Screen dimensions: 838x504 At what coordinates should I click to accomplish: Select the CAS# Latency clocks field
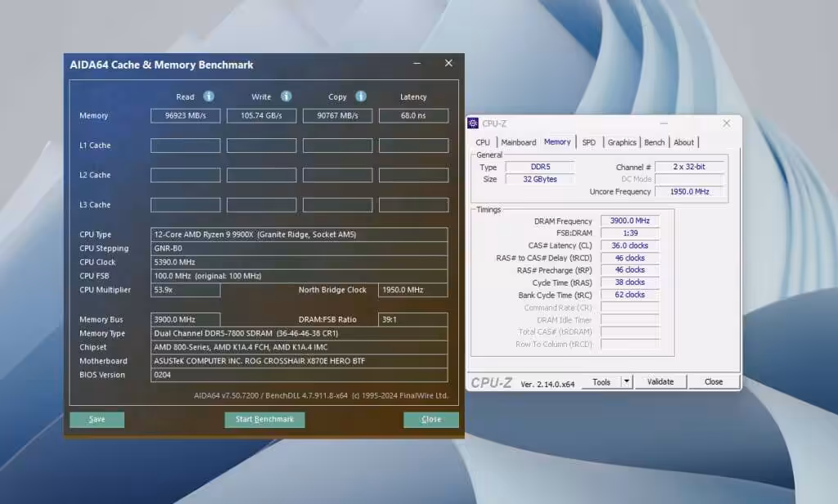629,245
